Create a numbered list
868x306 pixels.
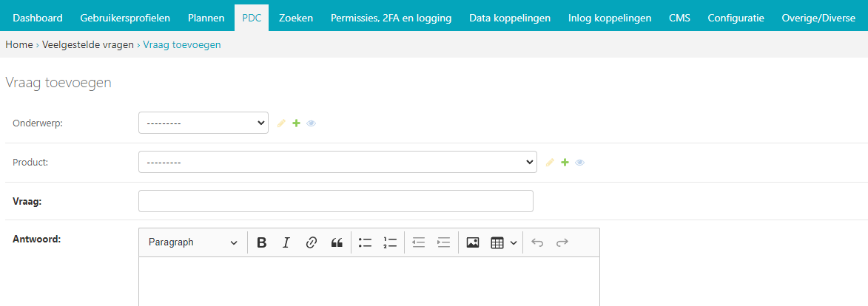pos(390,242)
